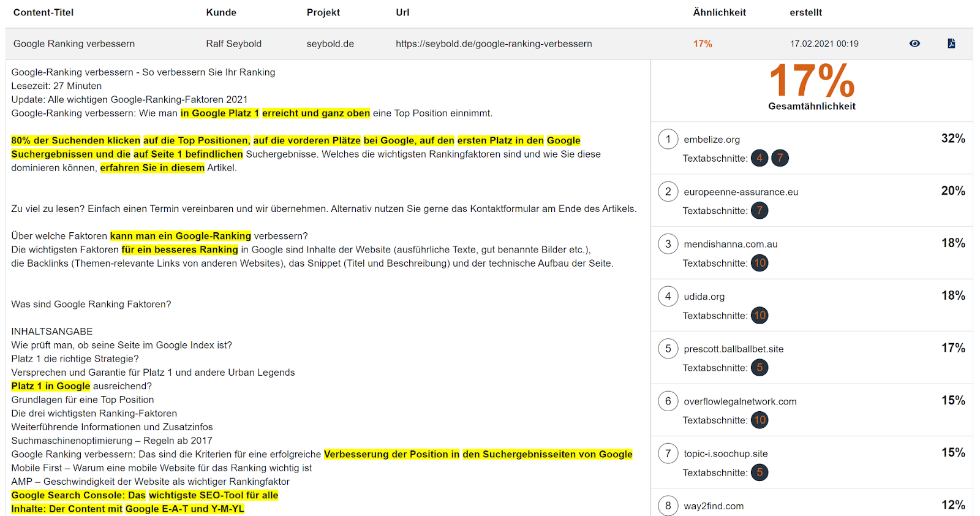Open the overflowlegalnetwork.com source
This screenshot has height=516, width=980.
pos(741,401)
